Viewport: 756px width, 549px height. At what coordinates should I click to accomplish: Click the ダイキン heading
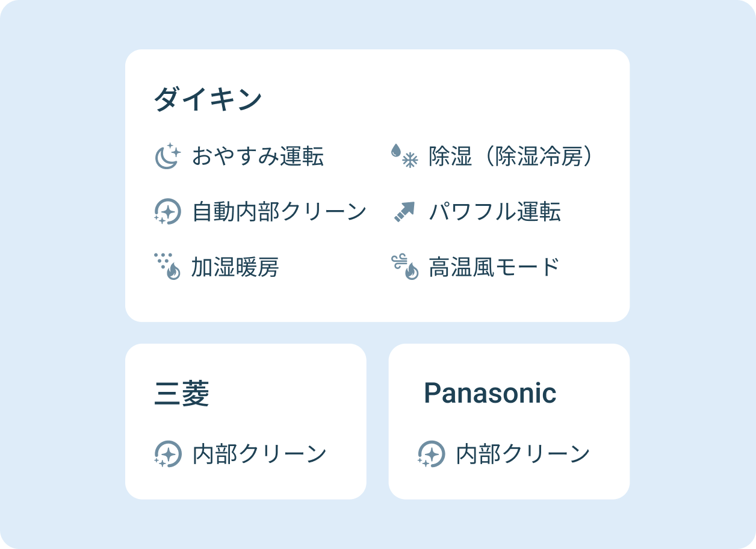(208, 99)
